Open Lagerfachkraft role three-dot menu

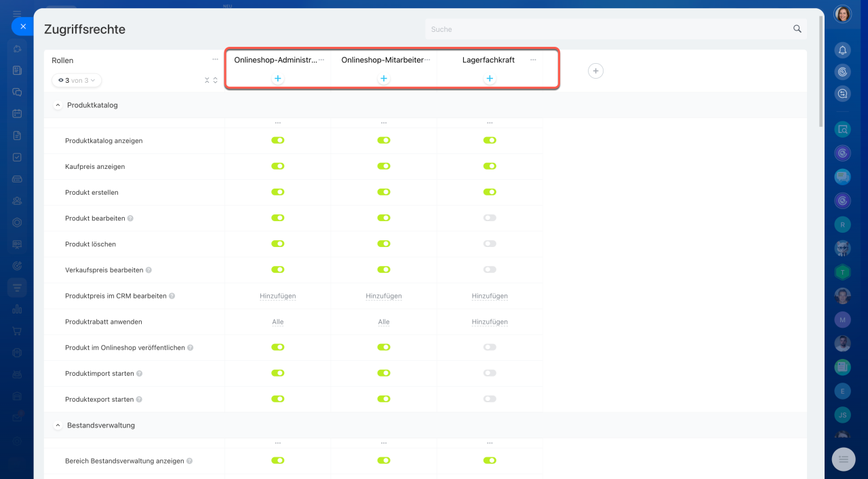pos(533,60)
